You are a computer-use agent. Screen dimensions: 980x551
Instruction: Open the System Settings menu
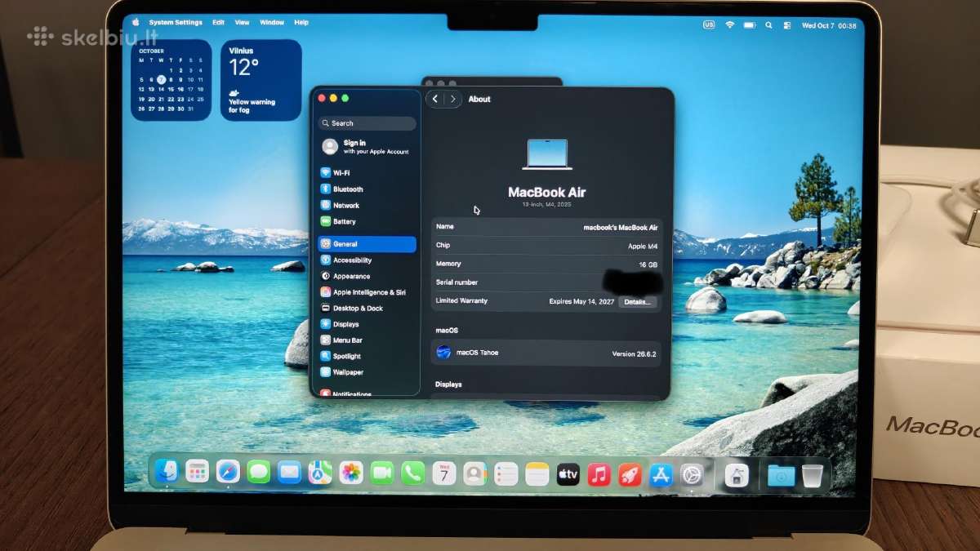[x=176, y=23]
